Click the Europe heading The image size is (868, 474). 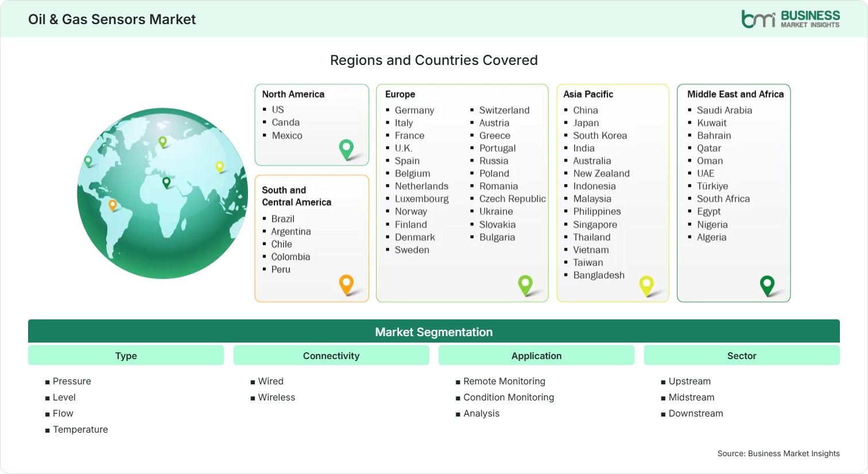pos(400,94)
